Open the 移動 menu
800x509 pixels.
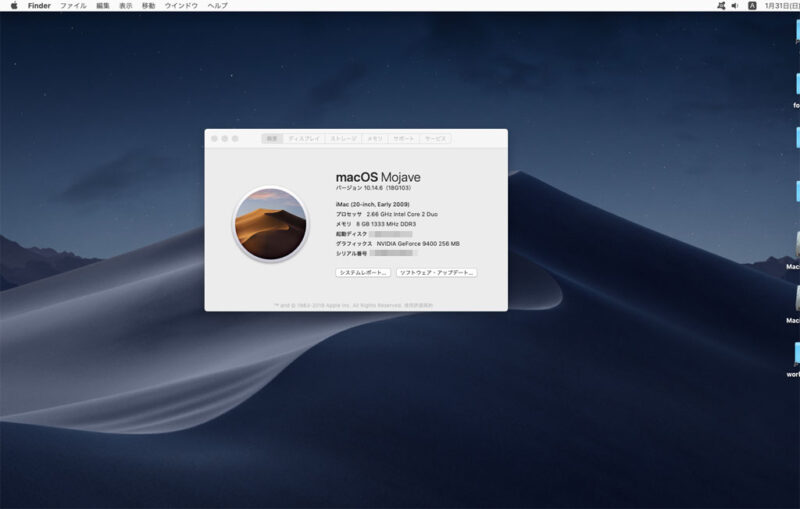tap(148, 6)
